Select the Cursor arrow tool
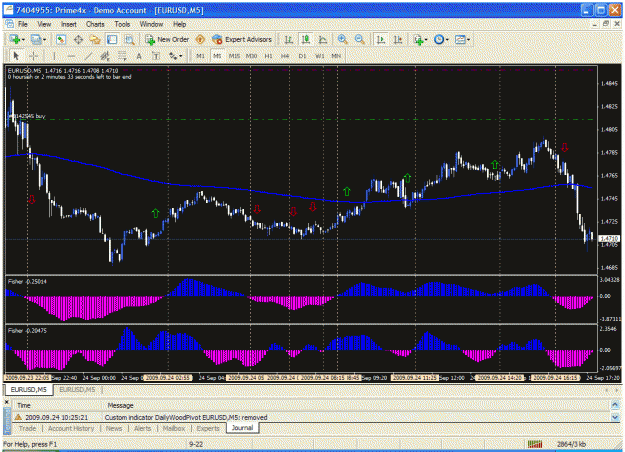 click(x=16, y=56)
